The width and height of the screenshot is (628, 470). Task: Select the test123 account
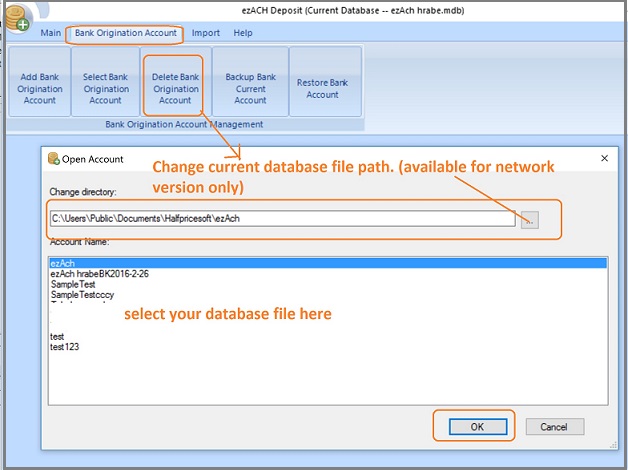point(64,347)
